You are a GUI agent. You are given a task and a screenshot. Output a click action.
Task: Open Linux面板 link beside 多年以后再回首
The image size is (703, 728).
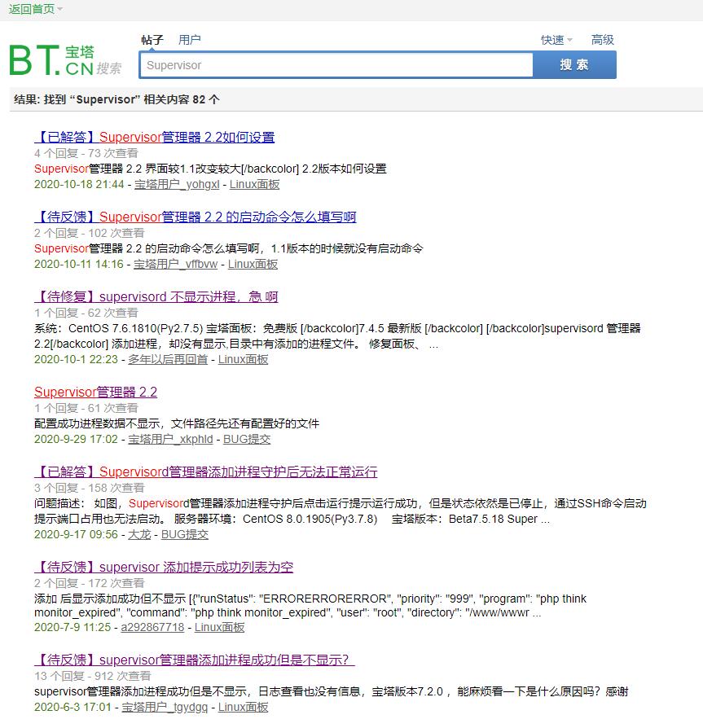tap(243, 359)
